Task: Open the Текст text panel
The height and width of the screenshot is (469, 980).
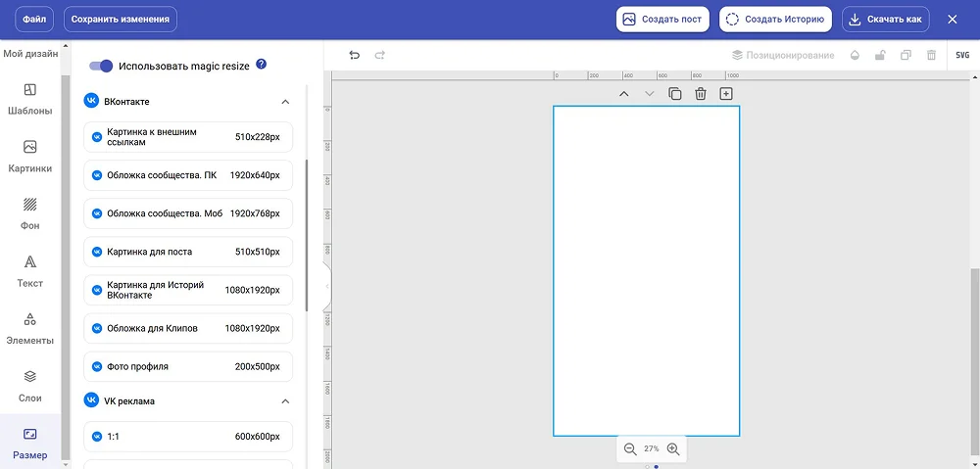Action: click(x=30, y=271)
